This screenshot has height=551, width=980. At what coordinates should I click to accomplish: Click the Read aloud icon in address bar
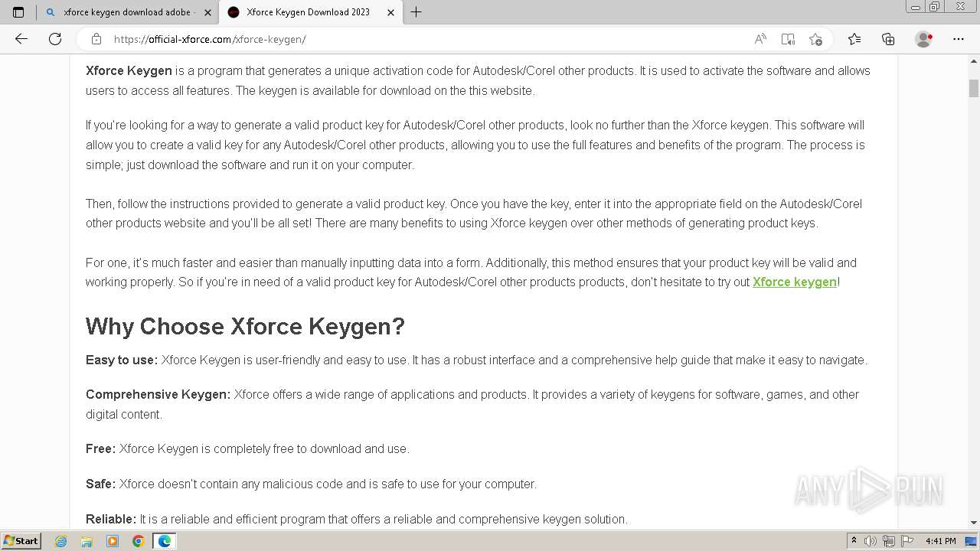760,39
